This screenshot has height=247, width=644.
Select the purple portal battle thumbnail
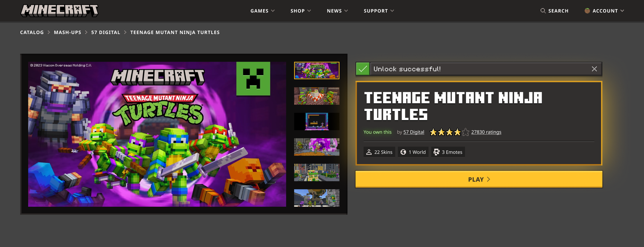tap(317, 147)
